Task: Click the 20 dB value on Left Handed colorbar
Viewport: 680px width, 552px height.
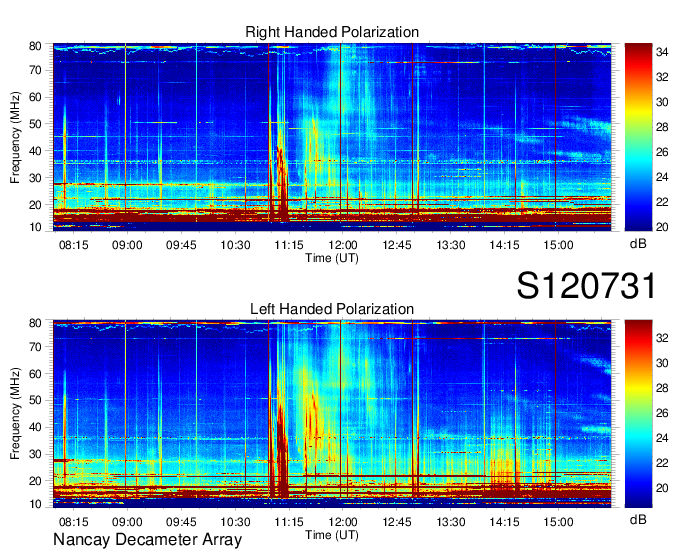Action: pyautogui.click(x=662, y=488)
